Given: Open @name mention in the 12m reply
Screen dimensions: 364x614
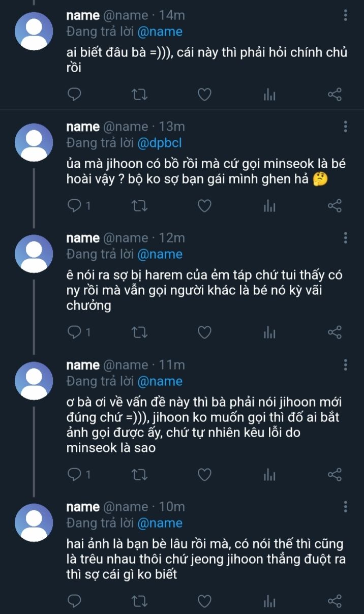Looking at the screenshot, I should 160,254.
